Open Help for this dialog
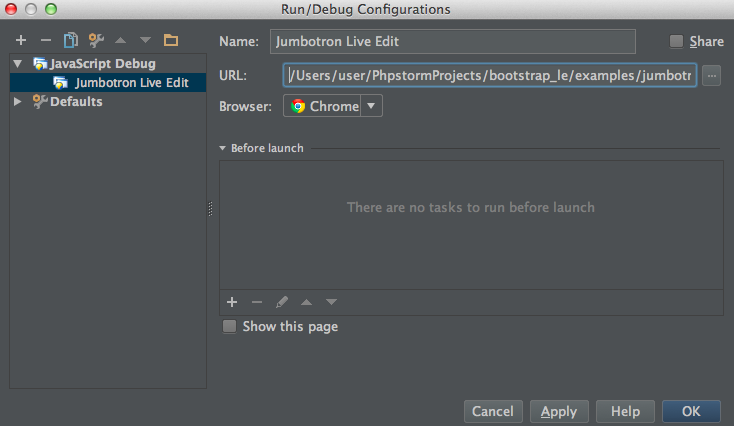This screenshot has height=426, width=734. [625, 411]
